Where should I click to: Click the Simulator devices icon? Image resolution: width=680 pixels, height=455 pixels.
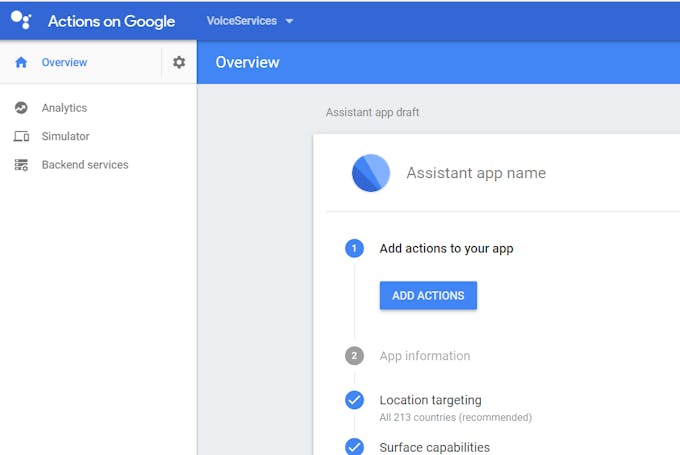(x=21, y=136)
